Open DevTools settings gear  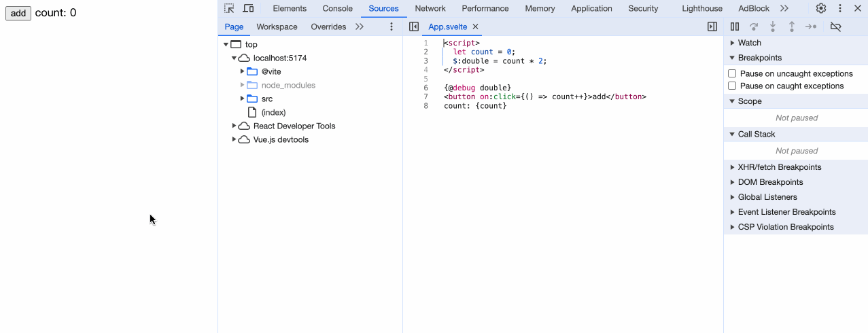pos(821,8)
